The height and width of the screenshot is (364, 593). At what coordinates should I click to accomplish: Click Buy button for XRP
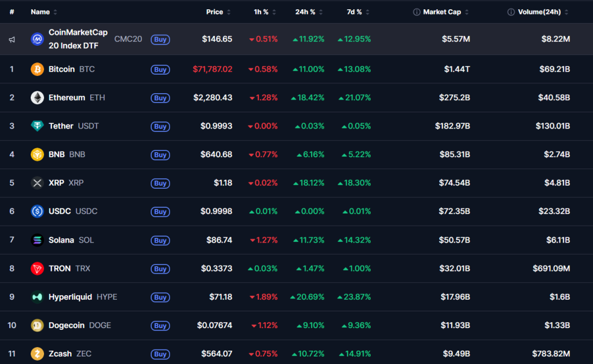click(160, 183)
